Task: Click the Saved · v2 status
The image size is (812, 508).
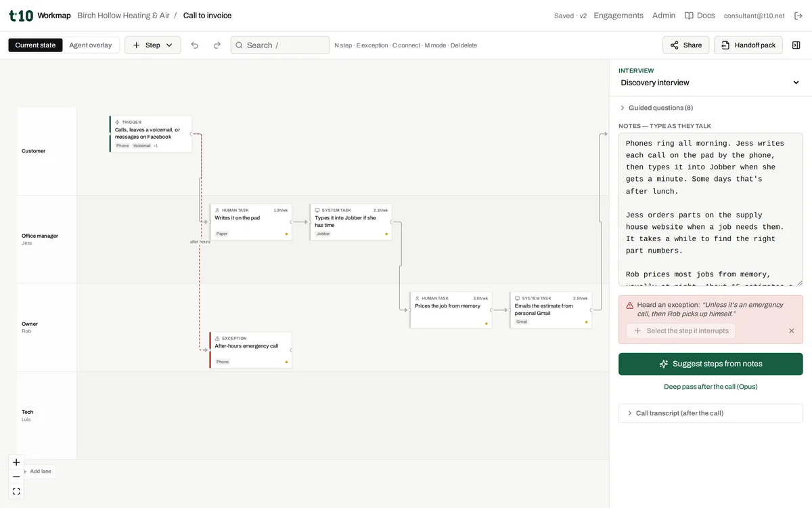Action: click(x=570, y=16)
